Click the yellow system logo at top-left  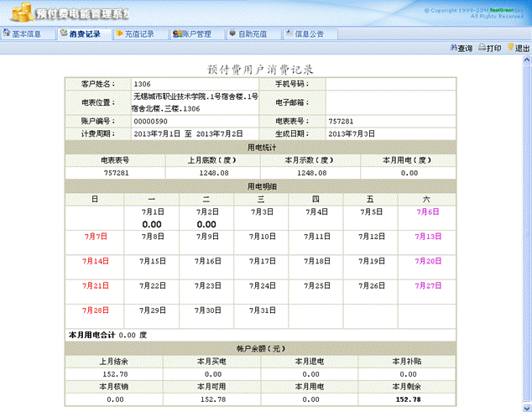point(18,12)
